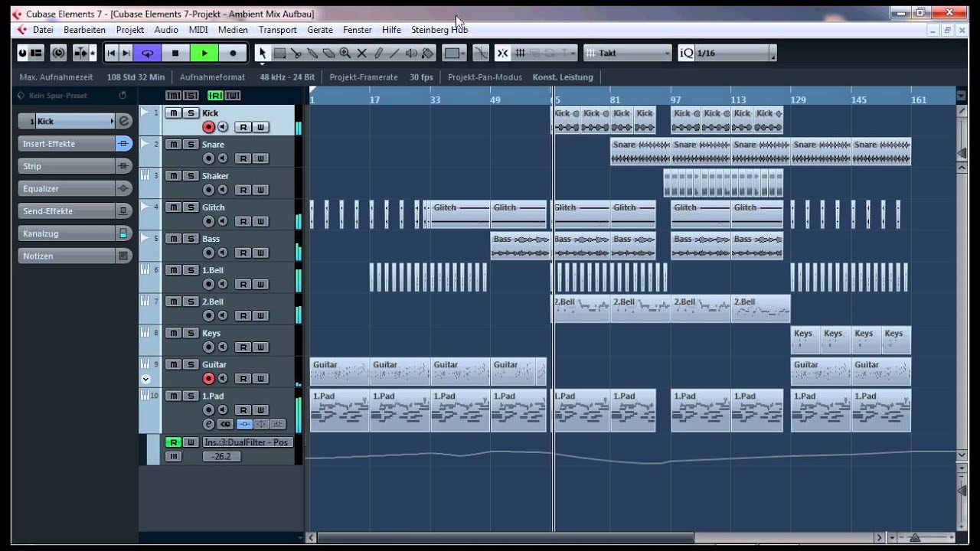This screenshot has height=551, width=980.
Task: Open the DualFilter automation parameter dropdown
Action: [x=247, y=442]
